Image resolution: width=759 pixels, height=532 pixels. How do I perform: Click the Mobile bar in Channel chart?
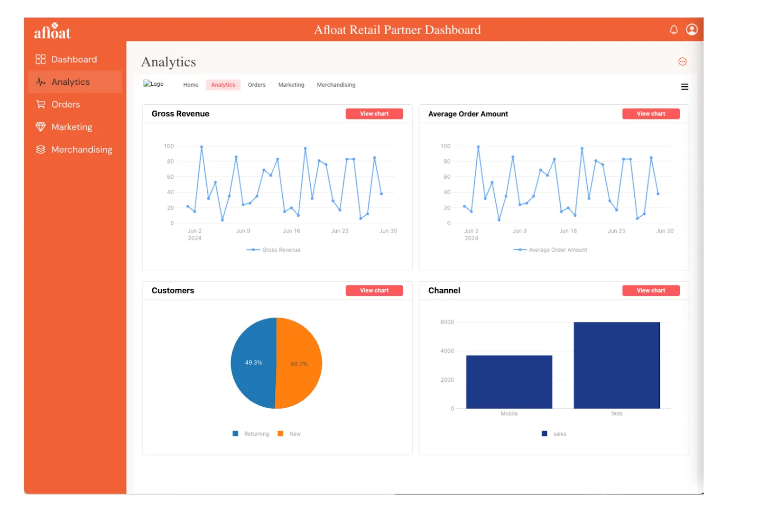pos(509,382)
